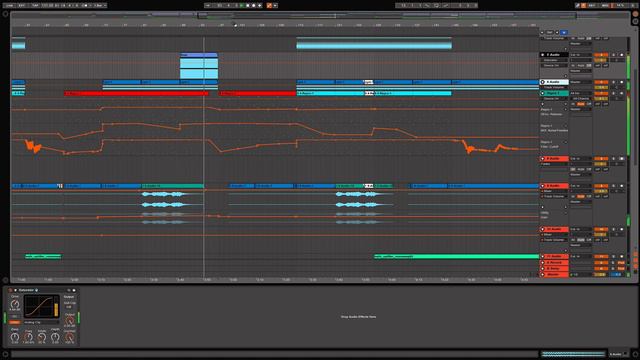
Task: Select the B Delay return track header
Action: tap(556, 269)
